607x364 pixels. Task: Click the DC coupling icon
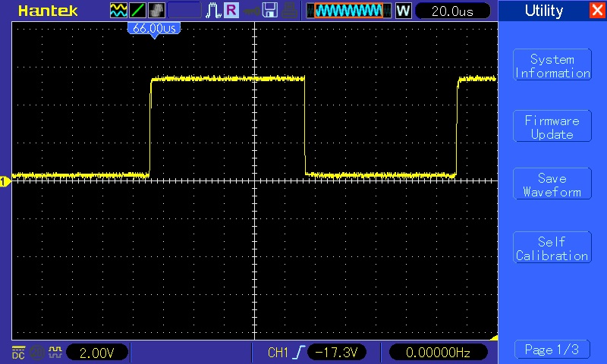pyautogui.click(x=17, y=352)
